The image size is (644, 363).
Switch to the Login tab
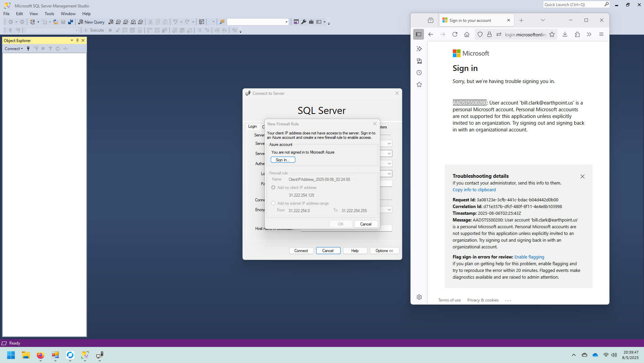click(253, 126)
